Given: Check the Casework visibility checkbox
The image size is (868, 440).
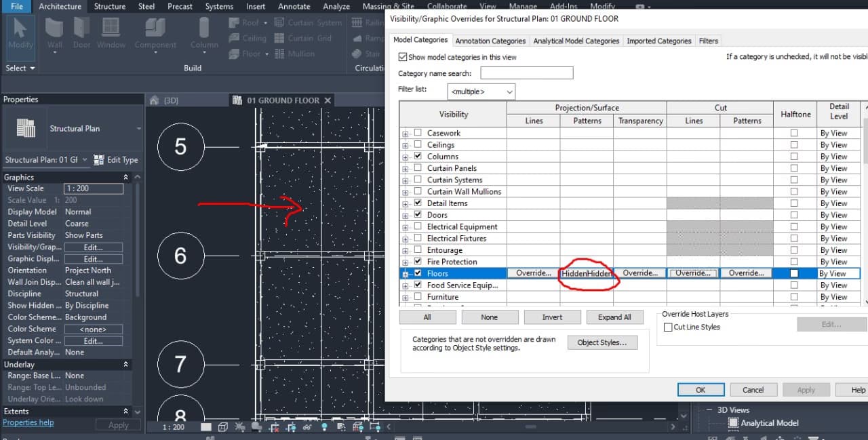Looking at the screenshot, I should click(418, 133).
